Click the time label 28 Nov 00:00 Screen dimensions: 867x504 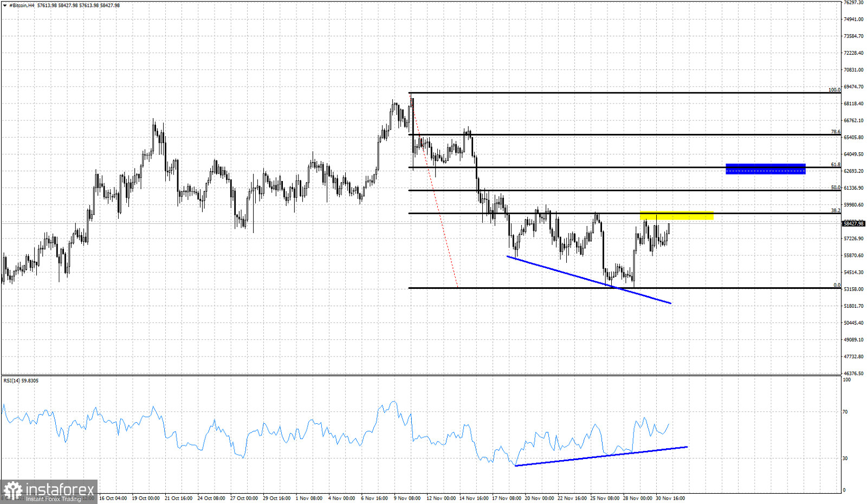click(x=638, y=498)
